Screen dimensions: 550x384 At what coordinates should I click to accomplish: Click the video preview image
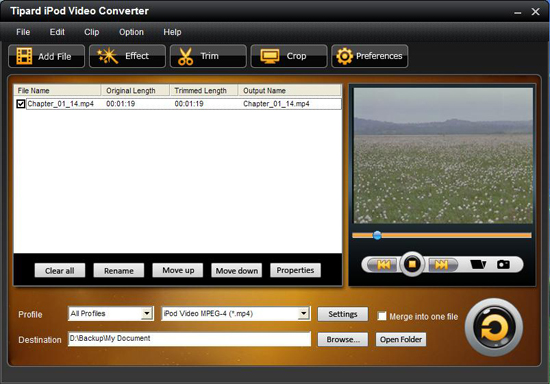(443, 155)
